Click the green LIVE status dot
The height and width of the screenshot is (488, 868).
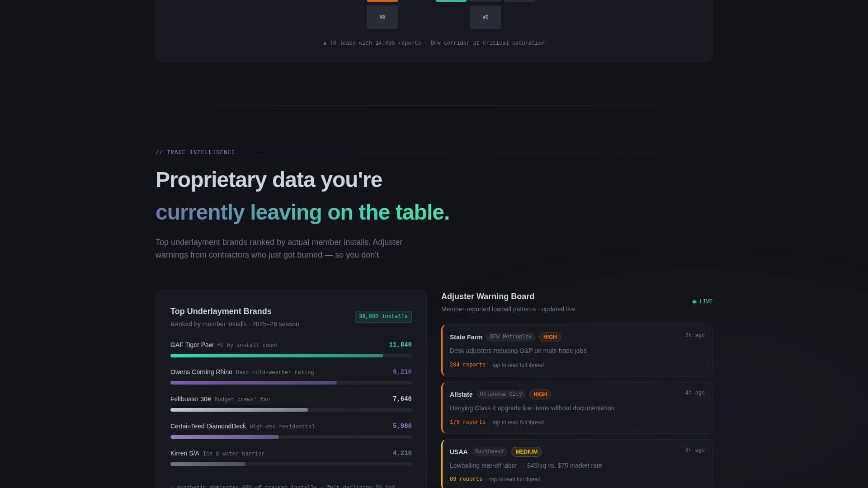(694, 302)
